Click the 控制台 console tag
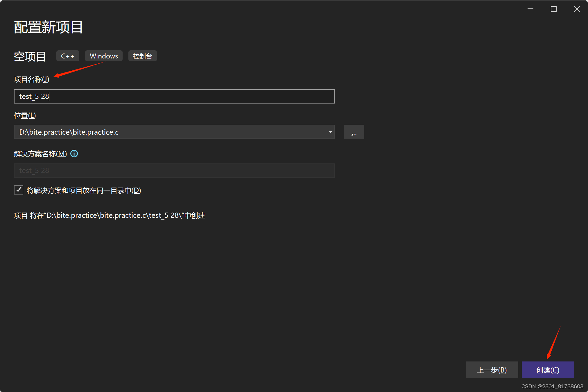The width and height of the screenshot is (588, 392). tap(142, 56)
